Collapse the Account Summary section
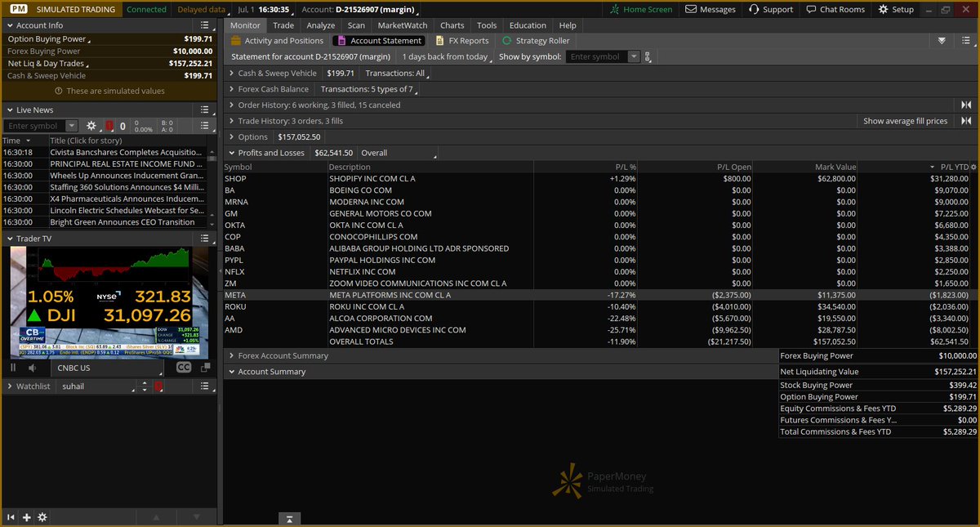Screen dimensions: 980x527 point(232,372)
